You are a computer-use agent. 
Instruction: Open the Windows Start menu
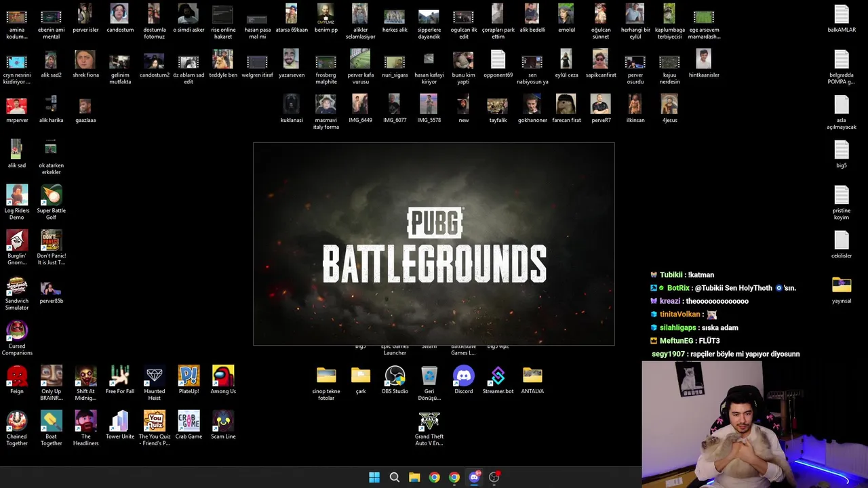374,477
